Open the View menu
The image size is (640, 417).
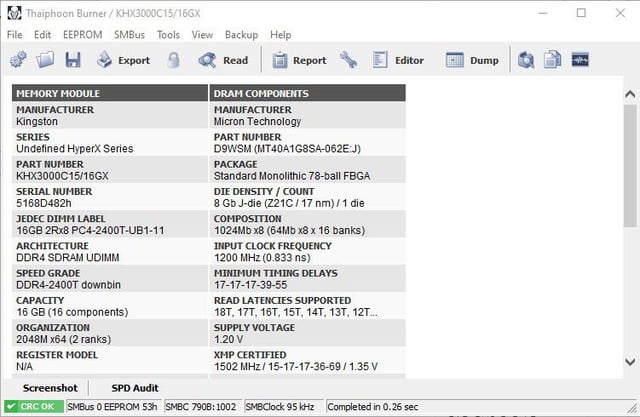click(x=202, y=35)
